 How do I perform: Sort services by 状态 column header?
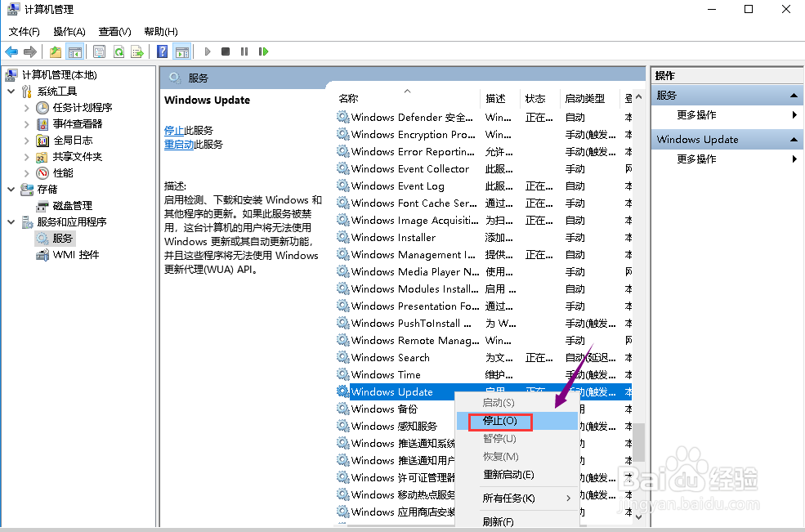[539, 98]
